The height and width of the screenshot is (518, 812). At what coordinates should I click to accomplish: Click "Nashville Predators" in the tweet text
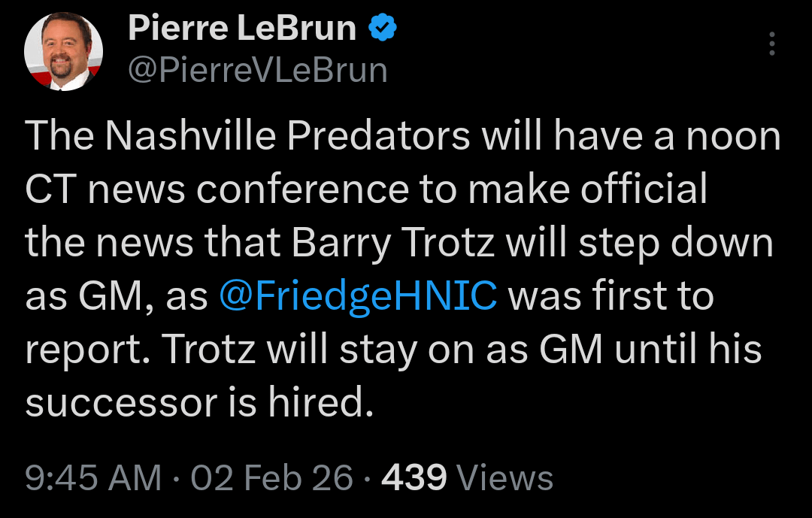(x=288, y=136)
